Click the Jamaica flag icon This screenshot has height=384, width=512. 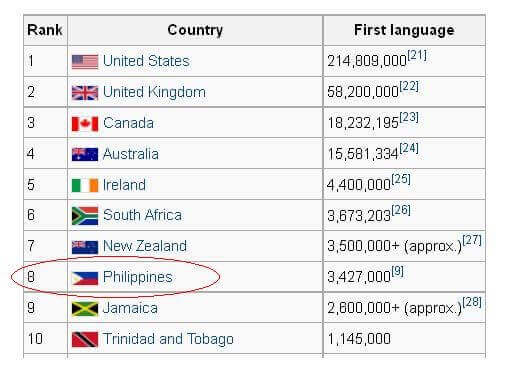[85, 309]
